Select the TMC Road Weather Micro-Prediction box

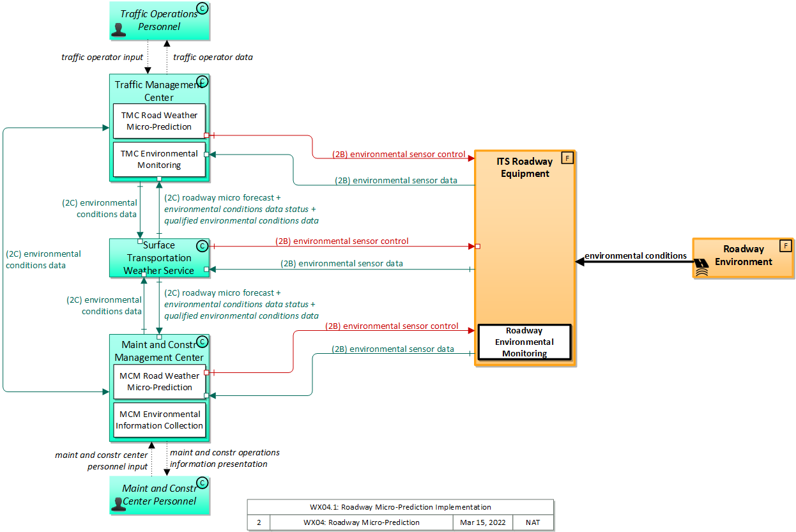(159, 121)
